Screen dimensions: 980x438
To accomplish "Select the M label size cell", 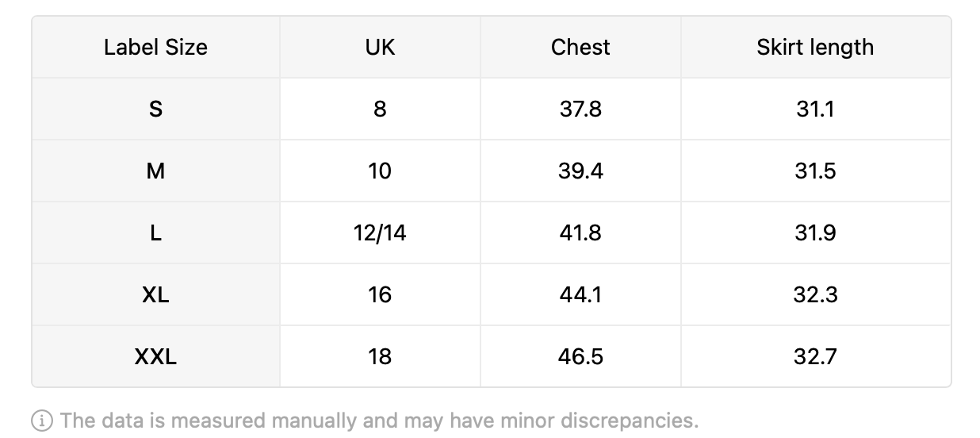I will tap(155, 171).
